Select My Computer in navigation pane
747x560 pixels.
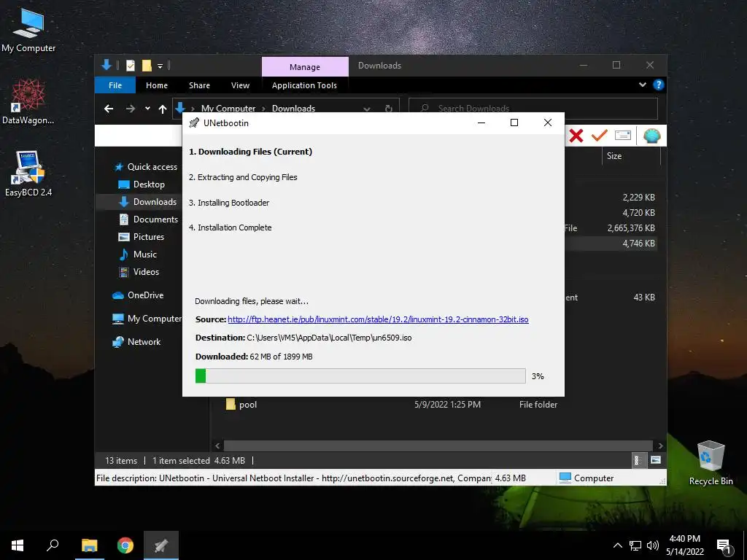point(147,319)
